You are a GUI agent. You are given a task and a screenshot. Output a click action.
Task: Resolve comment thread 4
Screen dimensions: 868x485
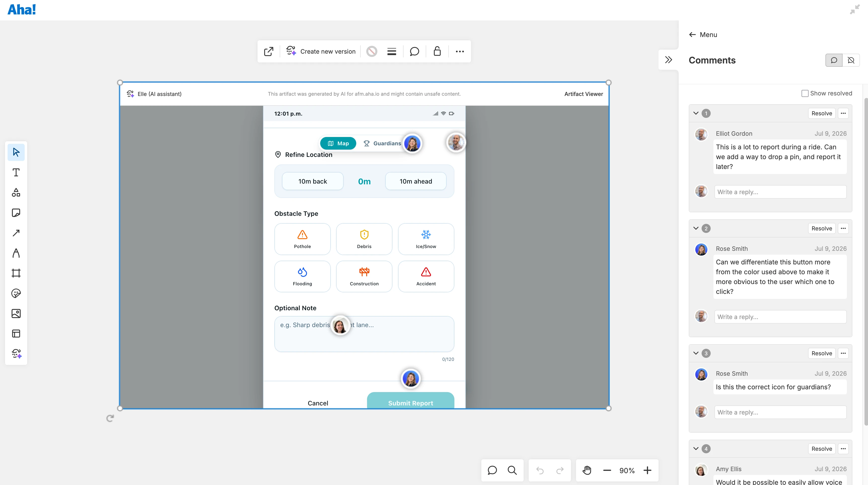pos(821,448)
